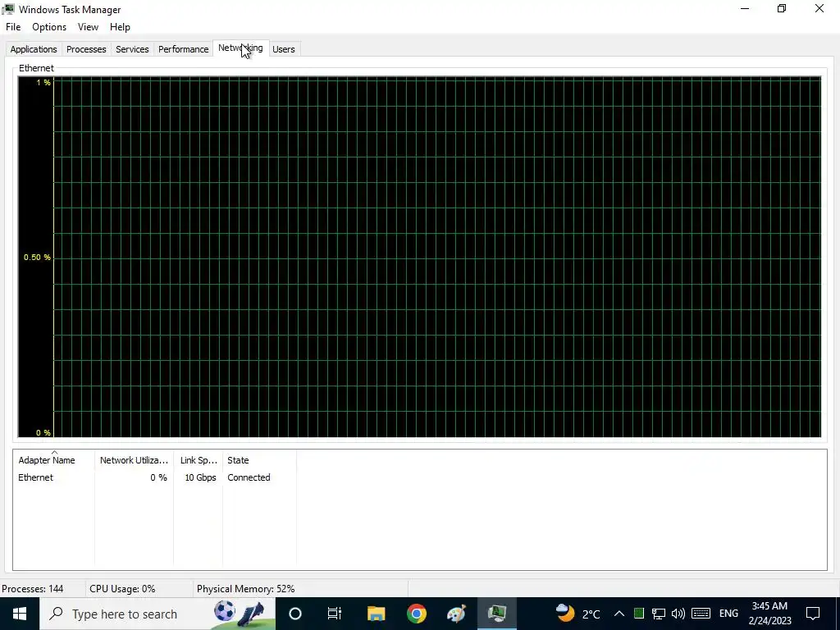Click the Task Manager taskbar icon

tap(497, 614)
